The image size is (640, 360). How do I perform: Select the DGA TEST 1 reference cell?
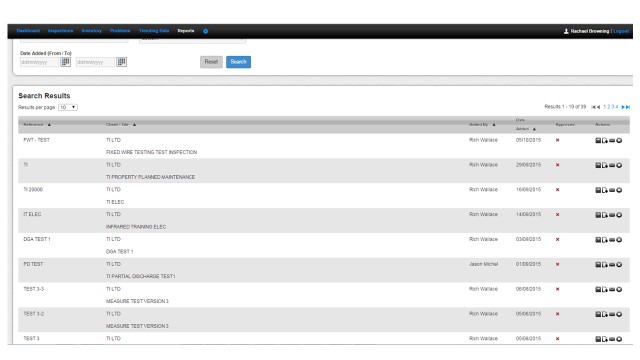37,239
